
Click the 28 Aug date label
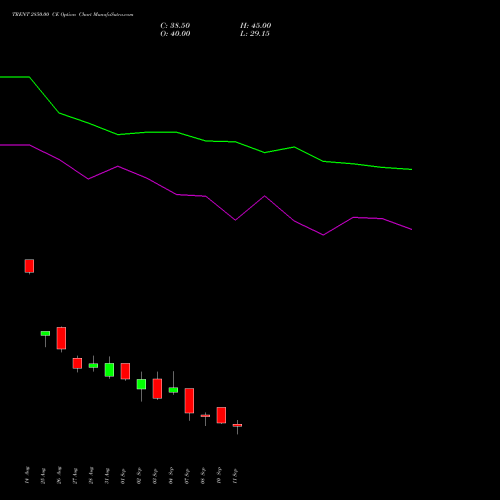pos(91,475)
